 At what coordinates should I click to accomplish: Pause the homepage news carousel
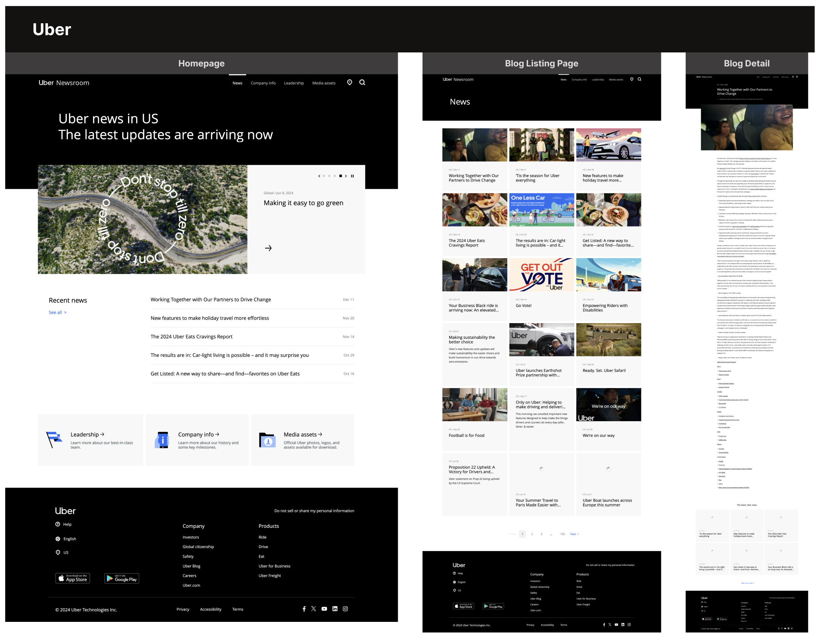[352, 176]
